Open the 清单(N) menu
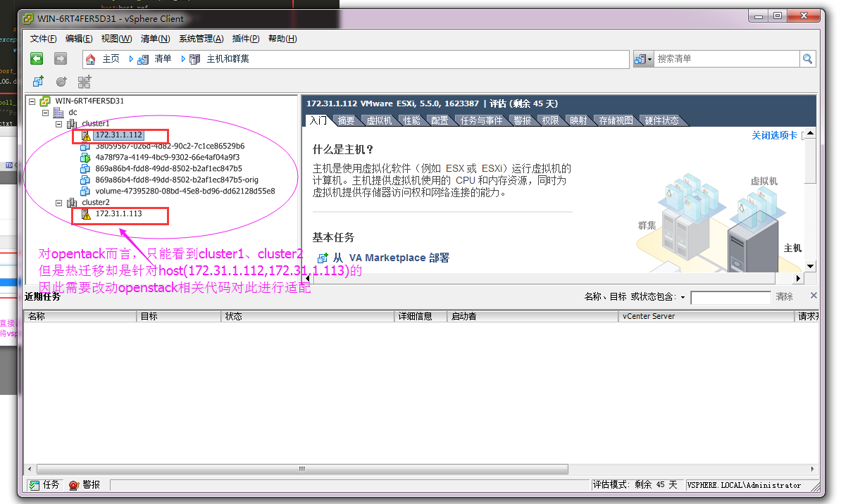The width and height of the screenshot is (841, 504). 155,39
